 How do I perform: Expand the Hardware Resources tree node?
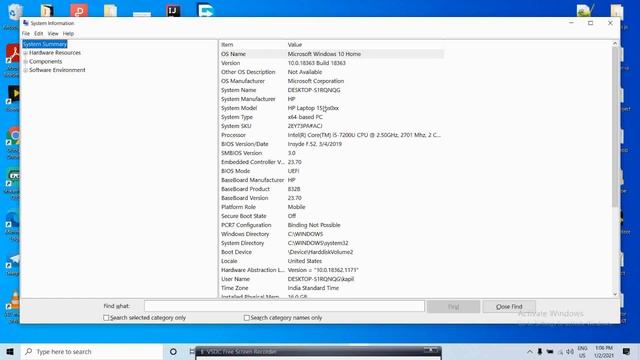click(25, 53)
